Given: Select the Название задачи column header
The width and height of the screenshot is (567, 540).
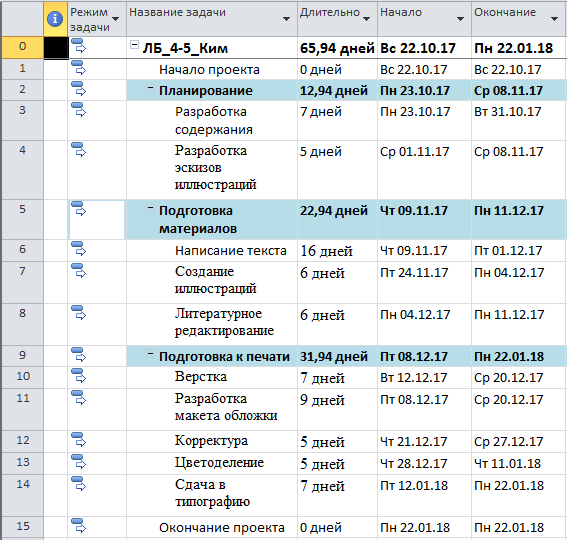Looking at the screenshot, I should click(212, 19).
